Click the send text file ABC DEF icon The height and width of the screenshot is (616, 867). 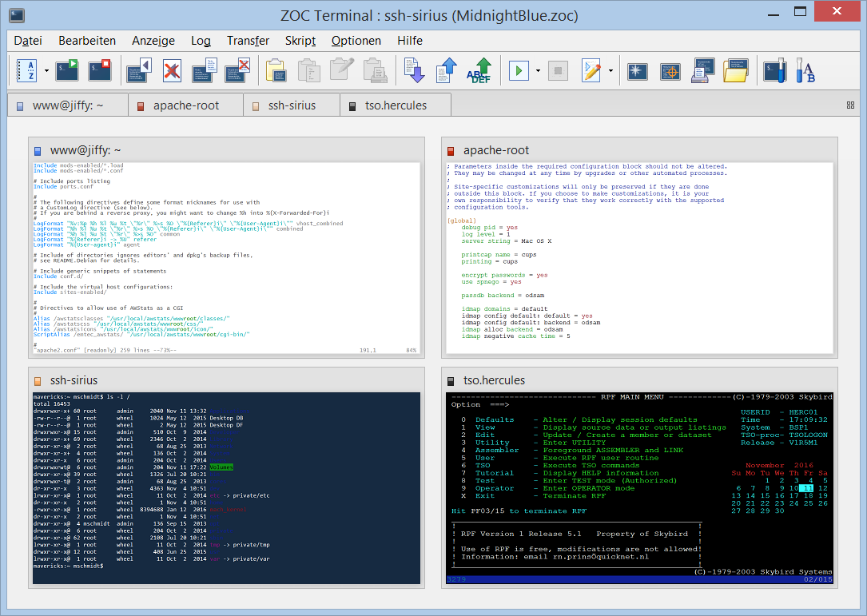tap(479, 70)
